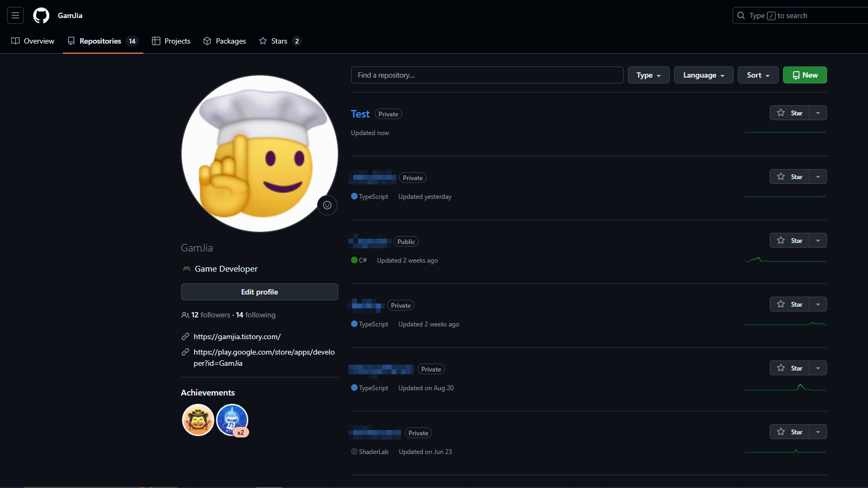The image size is (868, 488).
Task: Open the hamburger navigation menu
Action: (15, 15)
